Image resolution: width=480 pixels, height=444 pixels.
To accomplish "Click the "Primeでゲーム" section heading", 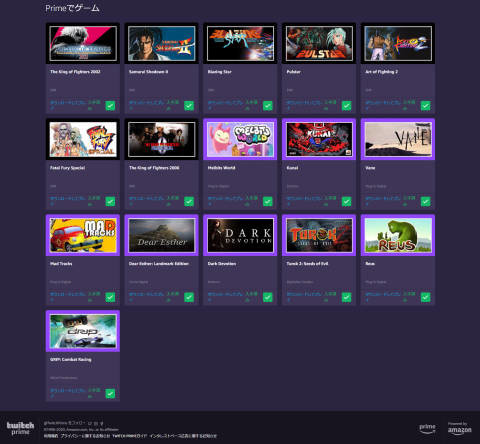I will [x=72, y=8].
